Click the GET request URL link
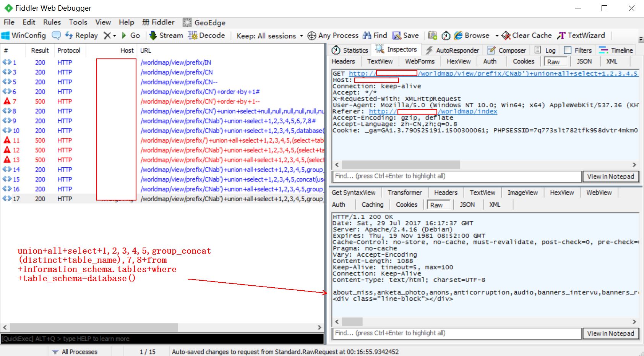This screenshot has height=356, width=644. (493, 73)
